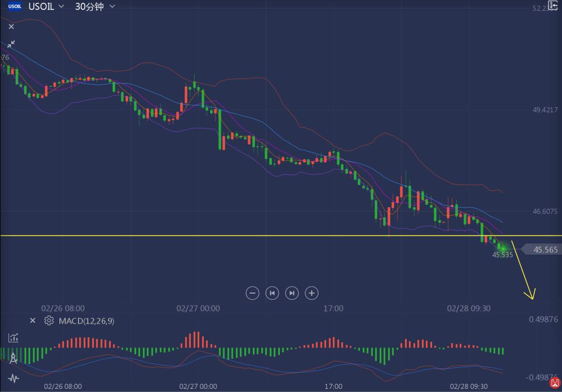The width and height of the screenshot is (562, 392).
Task: Open the indicators waveform icon
Action: 13,378
